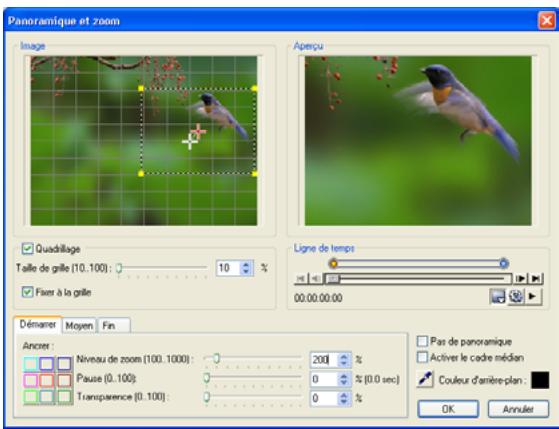Click the grid size value field

click(228, 268)
